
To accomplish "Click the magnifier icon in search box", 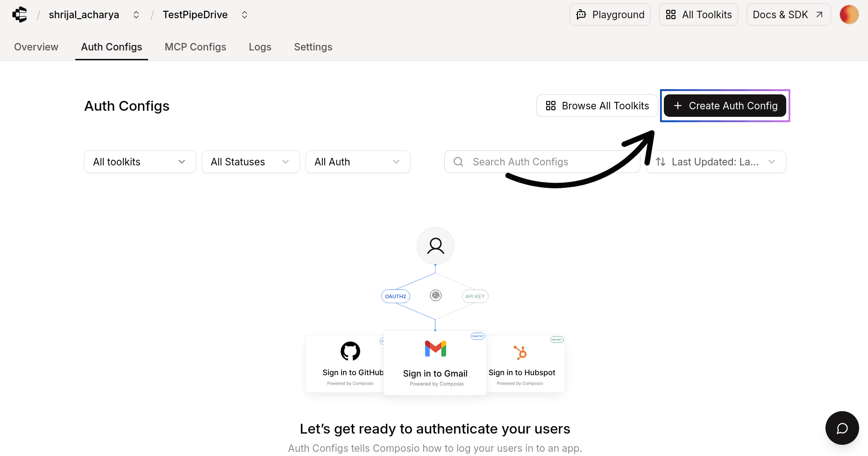I will coord(458,162).
